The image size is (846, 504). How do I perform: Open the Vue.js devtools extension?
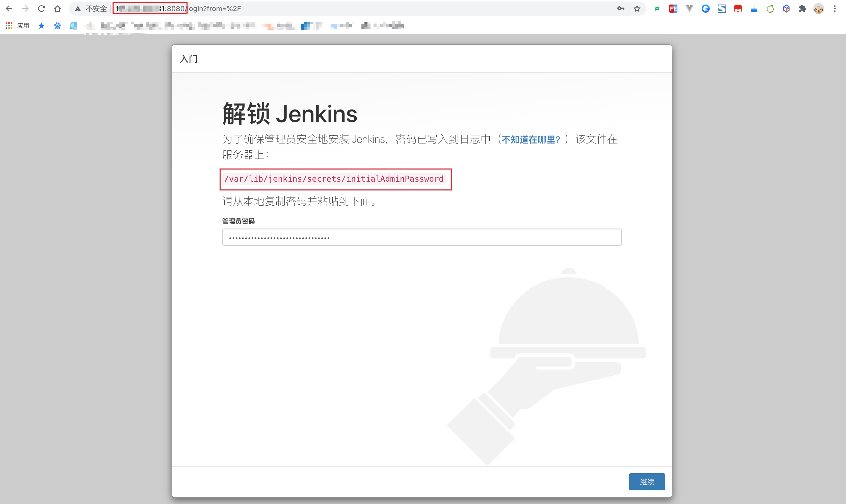(x=689, y=9)
